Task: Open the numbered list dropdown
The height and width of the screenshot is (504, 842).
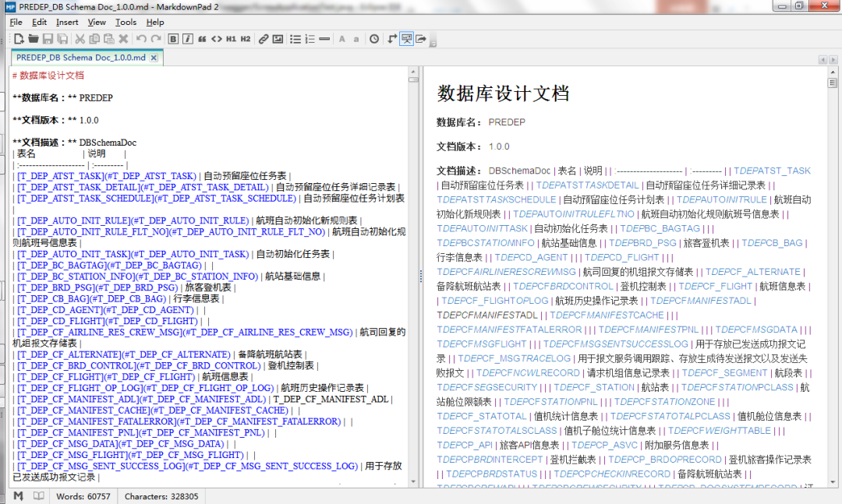Action: (x=310, y=39)
